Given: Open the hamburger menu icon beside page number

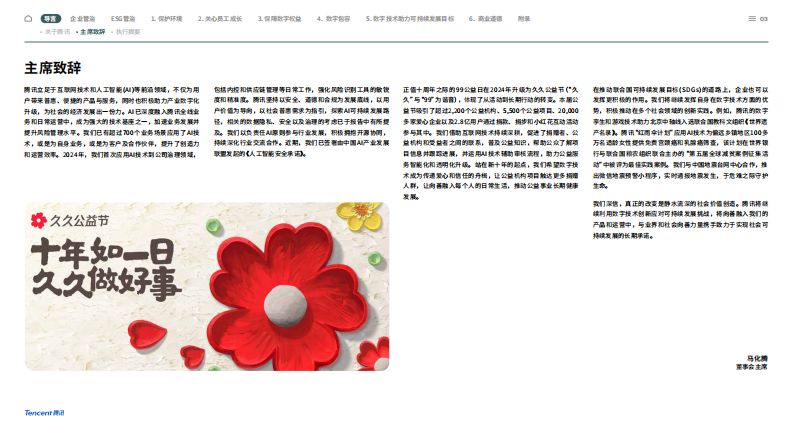Looking at the screenshot, I should click(751, 18).
